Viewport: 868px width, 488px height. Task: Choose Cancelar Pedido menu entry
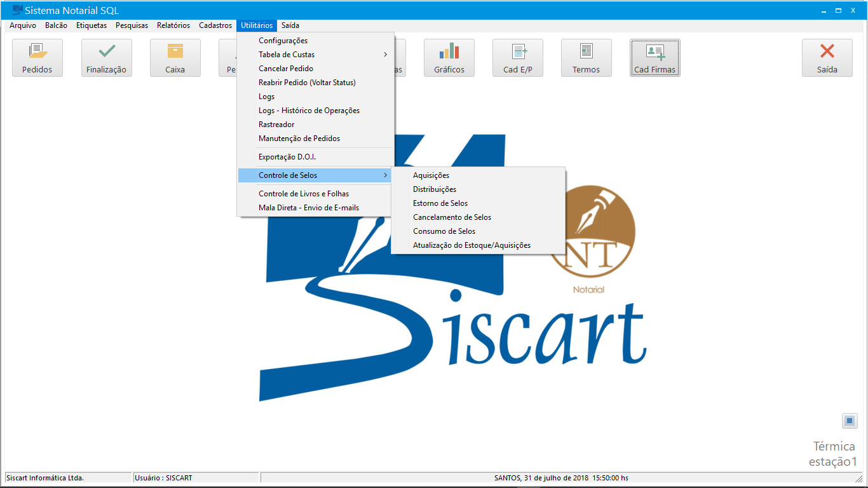[x=316, y=69]
